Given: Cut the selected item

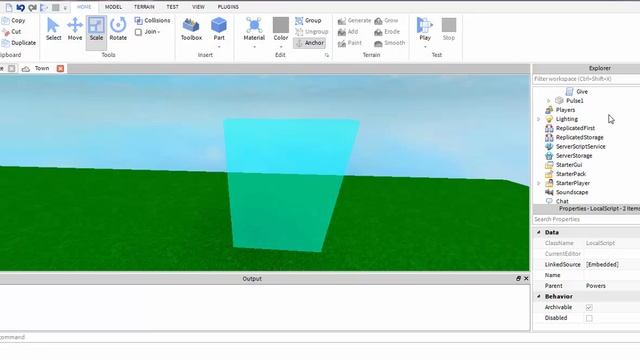Looking at the screenshot, I should (x=11, y=31).
